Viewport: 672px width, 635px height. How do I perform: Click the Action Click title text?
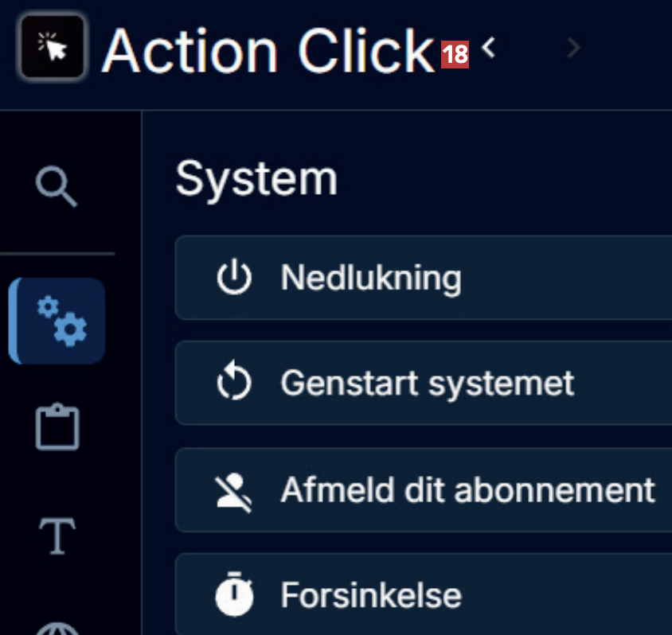coord(268,51)
